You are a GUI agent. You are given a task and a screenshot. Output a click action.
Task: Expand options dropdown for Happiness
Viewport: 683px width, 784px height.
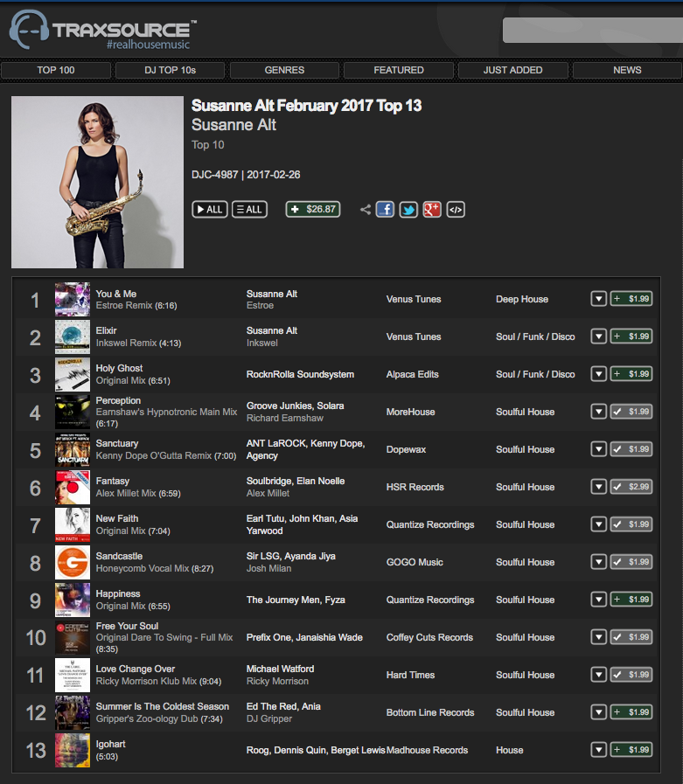click(598, 600)
